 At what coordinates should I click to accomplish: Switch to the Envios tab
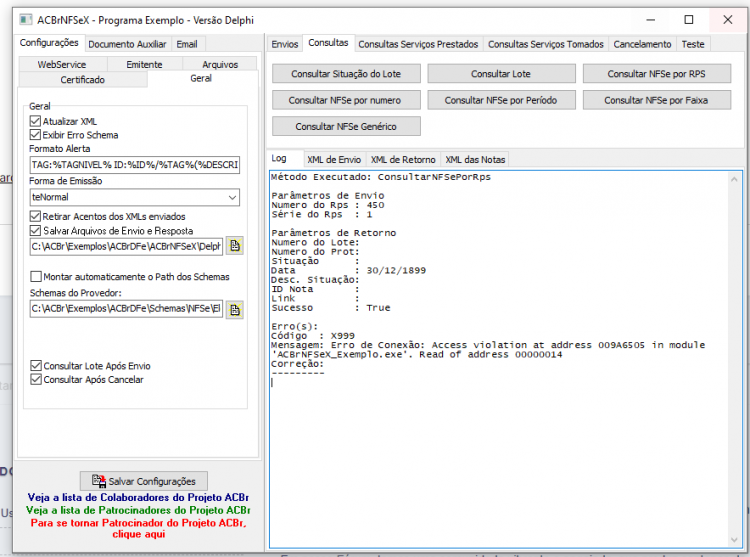pyautogui.click(x=285, y=44)
